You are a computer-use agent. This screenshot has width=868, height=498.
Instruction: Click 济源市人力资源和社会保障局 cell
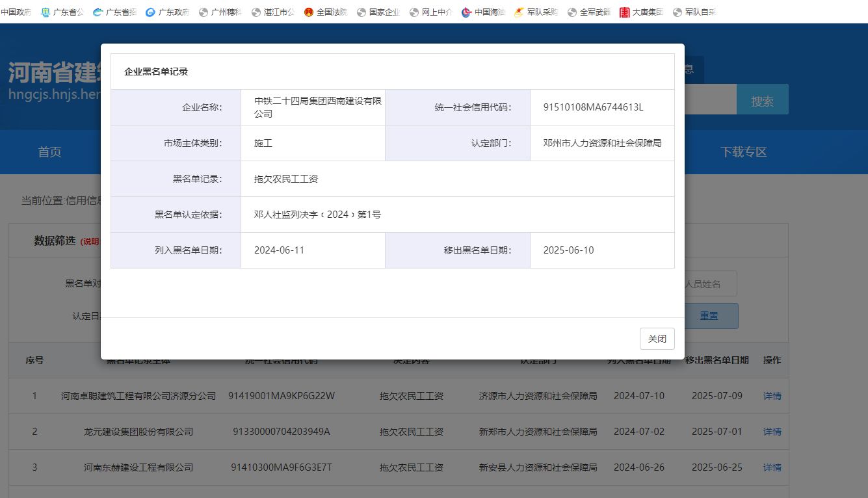tap(538, 396)
